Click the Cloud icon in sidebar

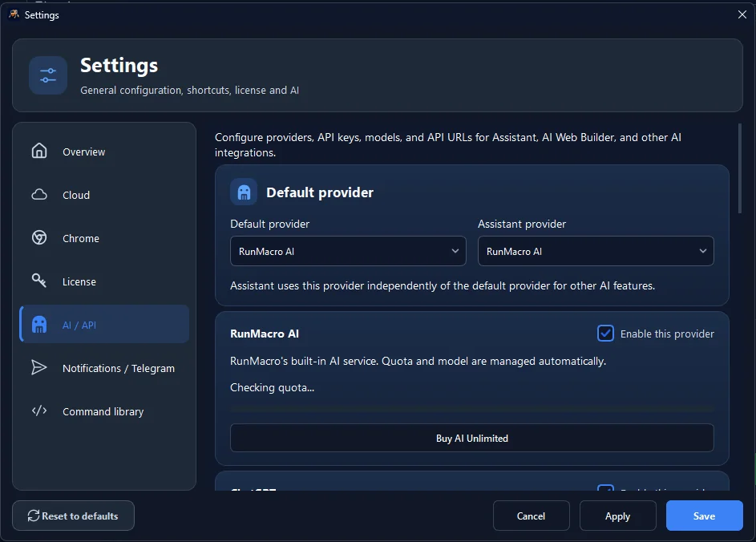coord(39,194)
